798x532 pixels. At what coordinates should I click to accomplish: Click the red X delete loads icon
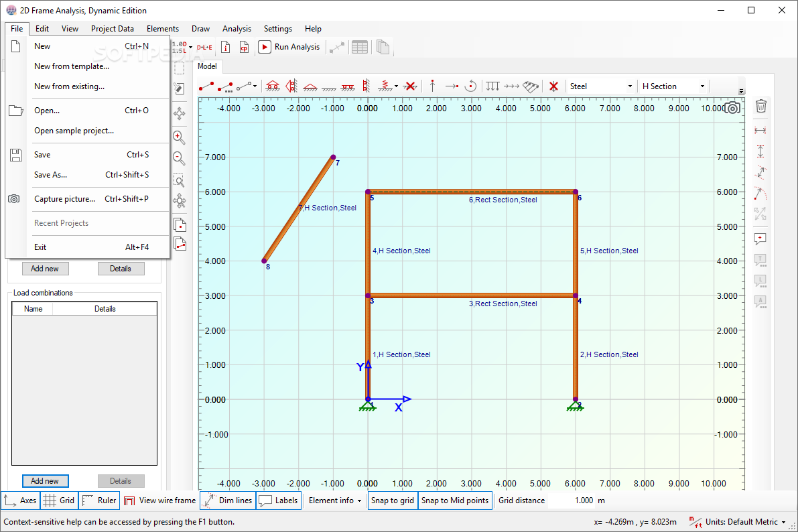click(553, 86)
